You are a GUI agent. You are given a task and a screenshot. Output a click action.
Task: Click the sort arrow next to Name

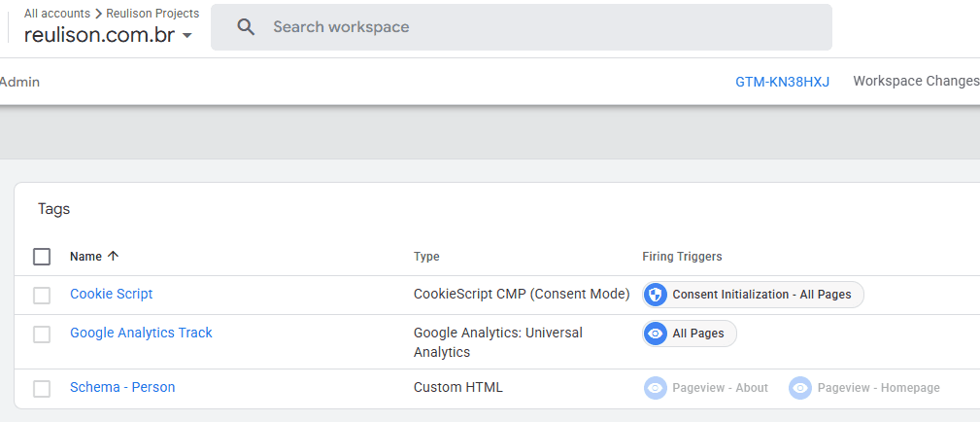point(113,256)
